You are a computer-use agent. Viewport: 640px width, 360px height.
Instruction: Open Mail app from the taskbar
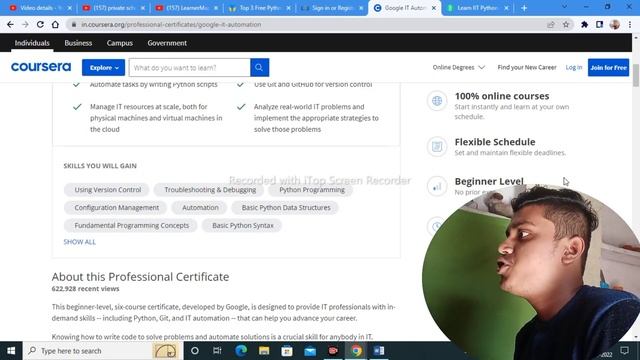pyautogui.click(x=310, y=351)
